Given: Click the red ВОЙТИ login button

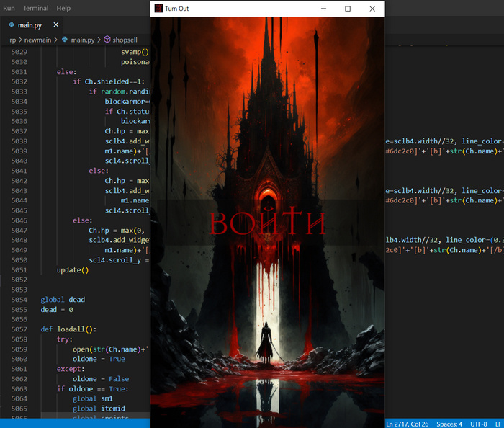Looking at the screenshot, I should pyautogui.click(x=267, y=223).
